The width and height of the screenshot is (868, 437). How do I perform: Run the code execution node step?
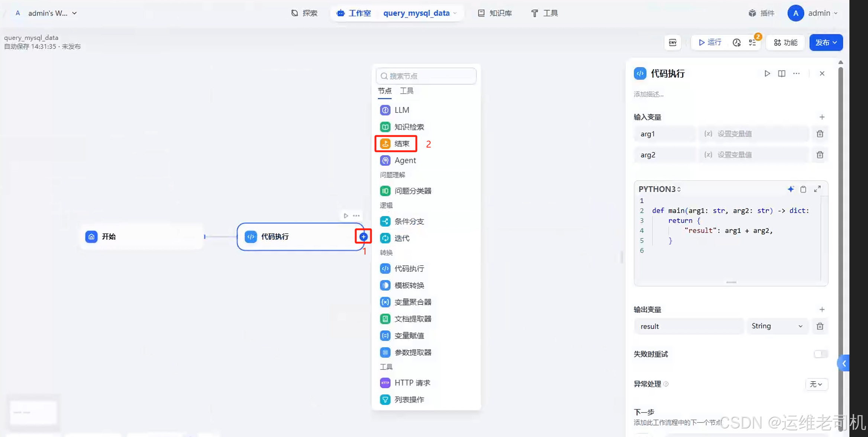click(767, 74)
